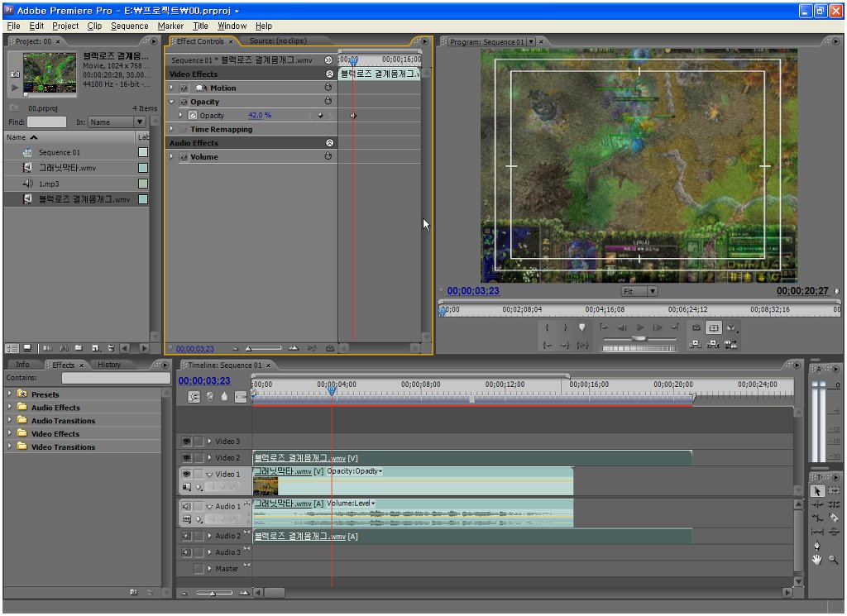Open the Sequence menu
Screen dimensions: 847x616
click(x=129, y=26)
